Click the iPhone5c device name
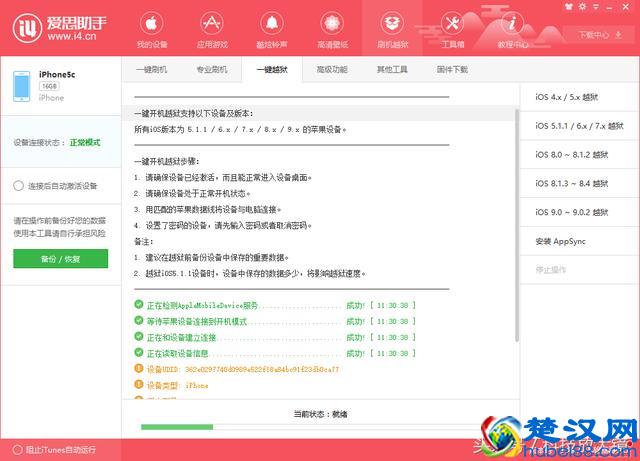Image resolution: width=640 pixels, height=461 pixels. point(57,74)
